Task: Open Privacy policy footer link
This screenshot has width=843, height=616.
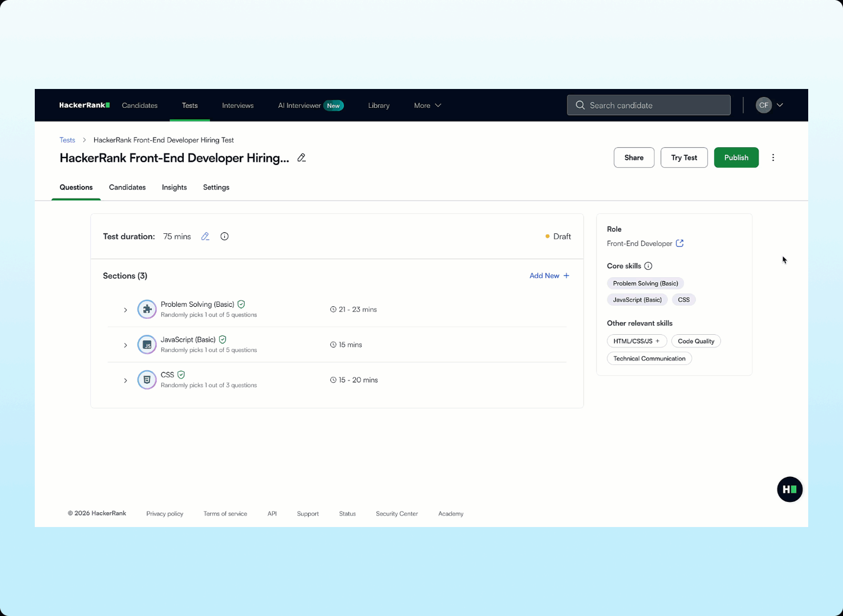Action: click(165, 514)
